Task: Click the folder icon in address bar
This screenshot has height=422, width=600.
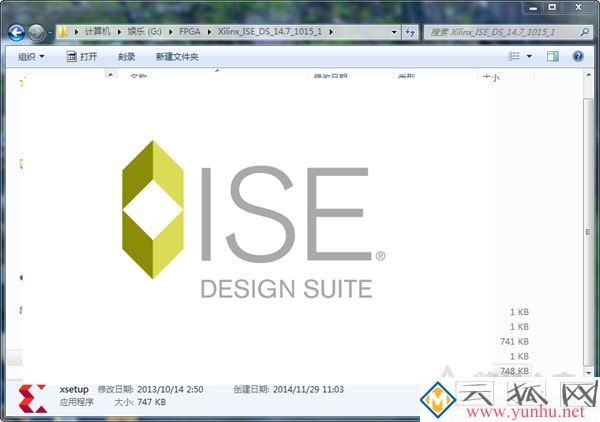Action: [x=64, y=32]
